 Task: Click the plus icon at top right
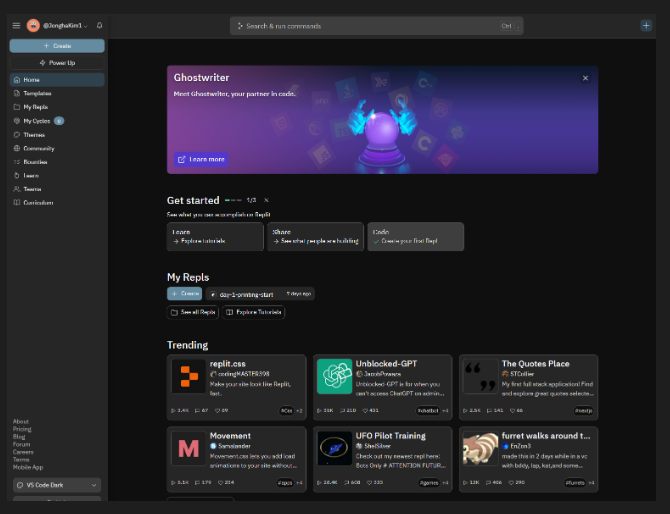[x=646, y=26]
